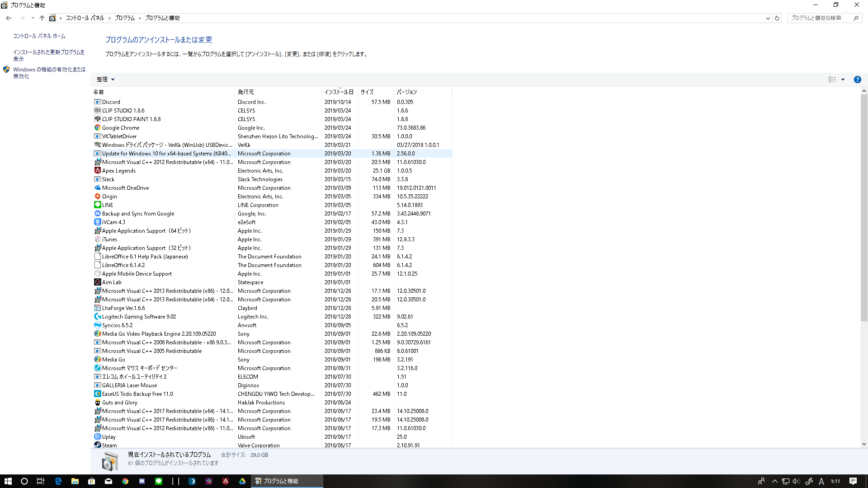Select the Microsoft OneDrive cloud icon in the list
The height and width of the screenshot is (488, 868).
pos(97,188)
